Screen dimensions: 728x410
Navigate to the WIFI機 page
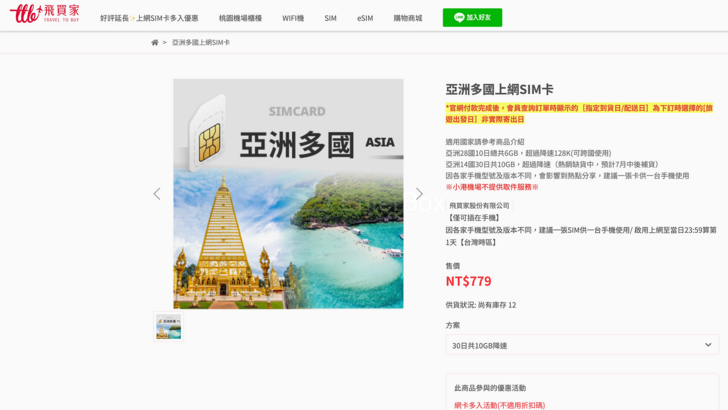coord(293,18)
